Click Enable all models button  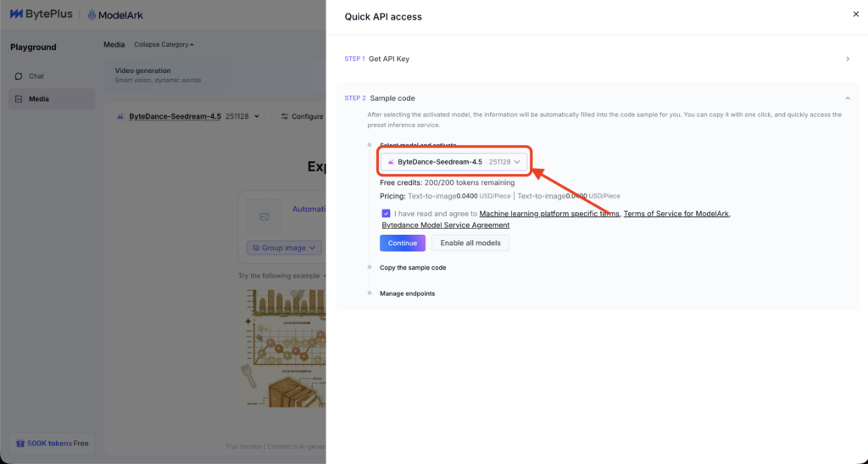coord(470,243)
